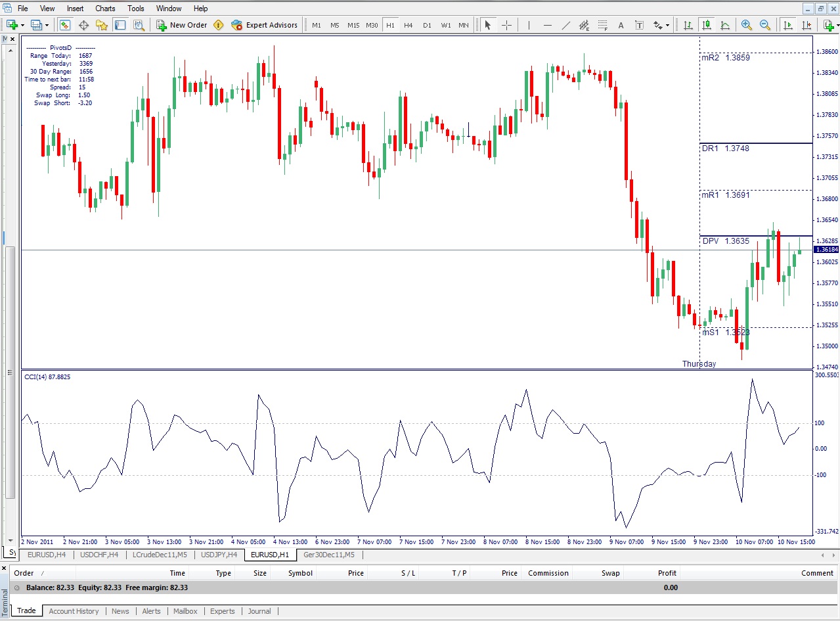The height and width of the screenshot is (621, 840).
Task: Toggle chart shift icon
Action: (806, 25)
